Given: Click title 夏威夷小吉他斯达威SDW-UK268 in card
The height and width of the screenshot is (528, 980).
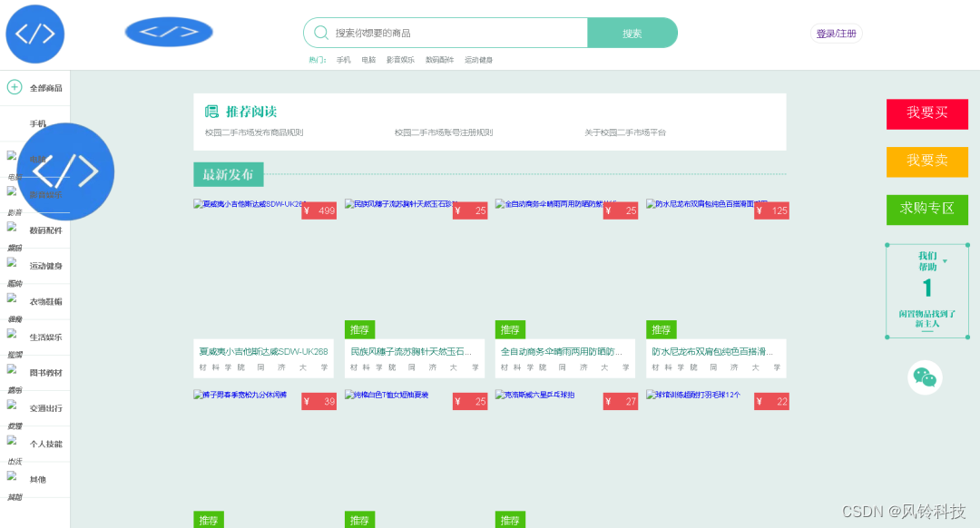Looking at the screenshot, I should click(263, 352).
